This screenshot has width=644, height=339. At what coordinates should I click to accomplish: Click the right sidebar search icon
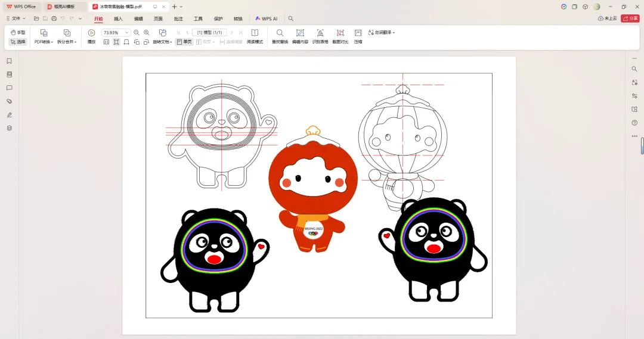coord(634,69)
